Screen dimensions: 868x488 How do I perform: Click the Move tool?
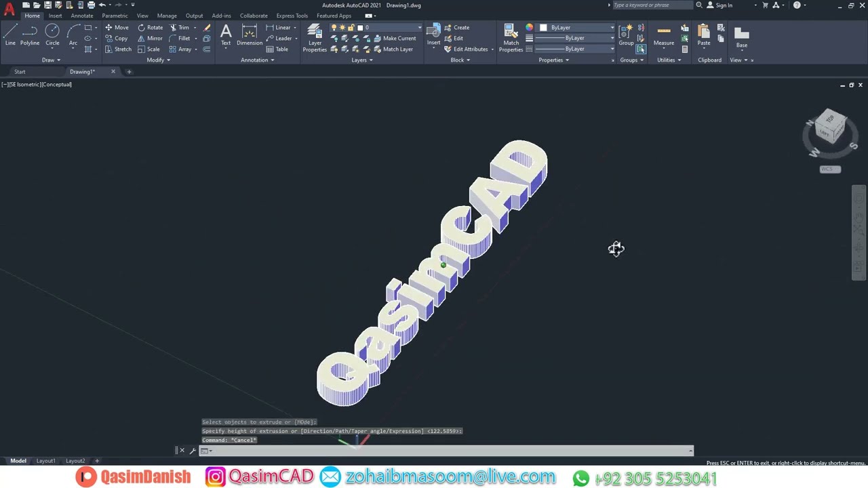tap(117, 28)
